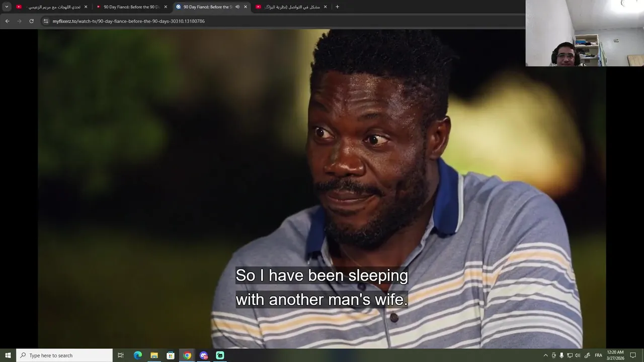Click the video player showing subtitles
The height and width of the screenshot is (362, 644).
click(322, 189)
